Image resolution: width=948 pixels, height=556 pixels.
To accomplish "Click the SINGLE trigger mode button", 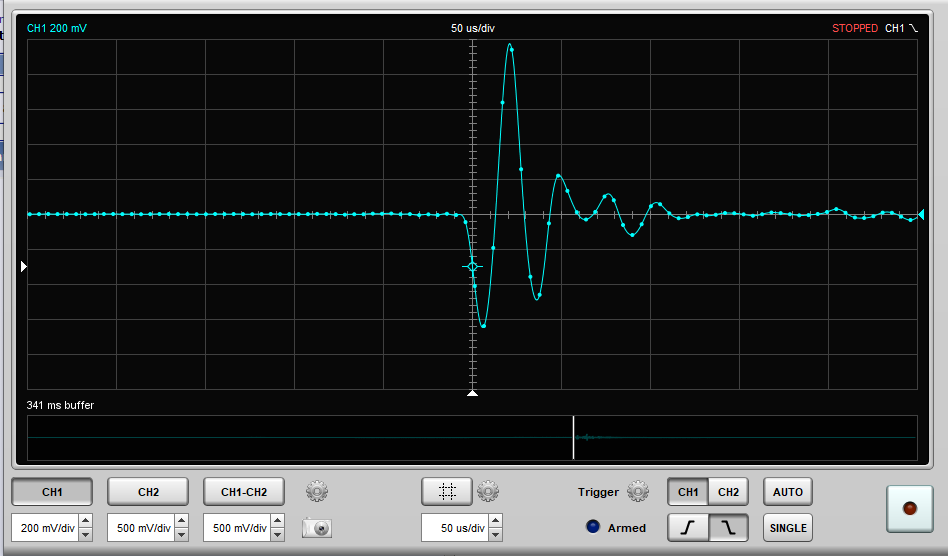I will 788,528.
